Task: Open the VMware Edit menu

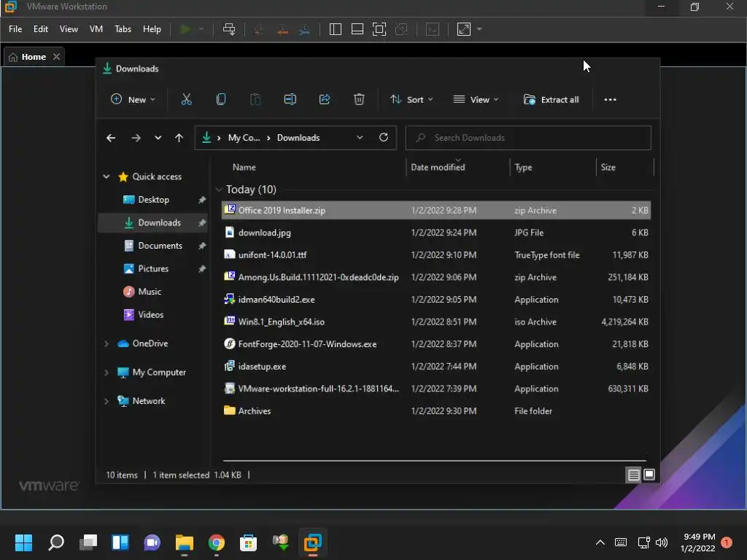Action: pos(41,29)
